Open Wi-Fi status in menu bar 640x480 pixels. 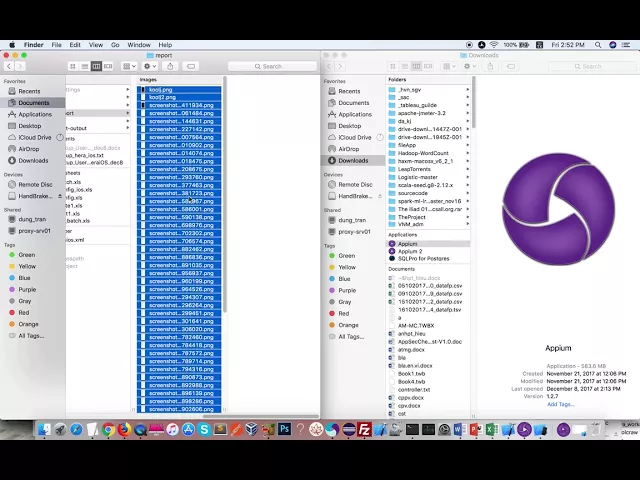pos(494,45)
